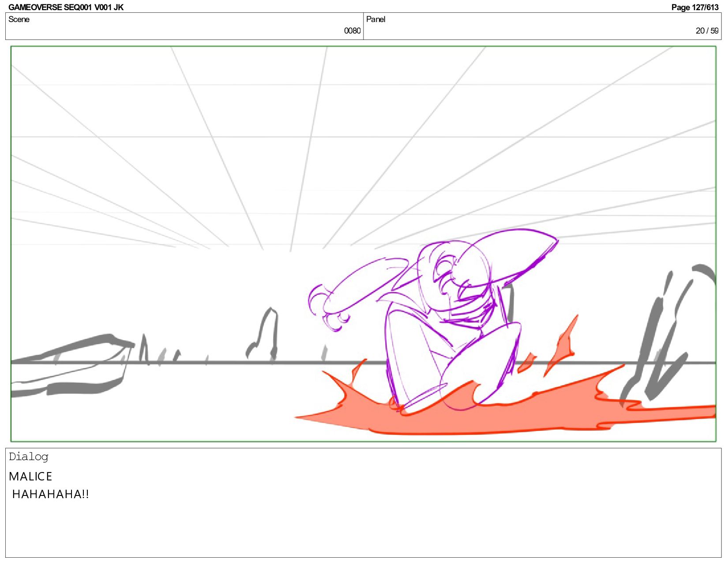Image resolution: width=728 pixels, height=563 pixels.
Task: Click the Scene label
Action: point(19,19)
